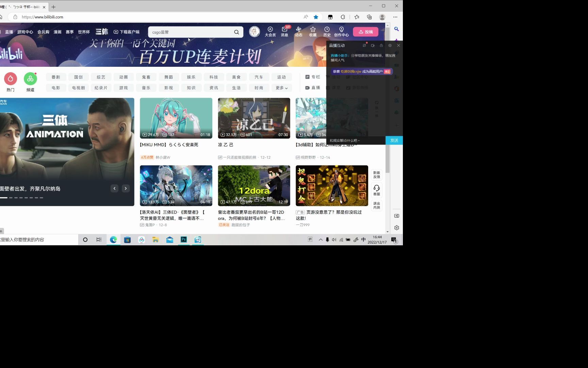Expand the 更多 categories dropdown
Screen dimensions: 588x368
[281, 88]
